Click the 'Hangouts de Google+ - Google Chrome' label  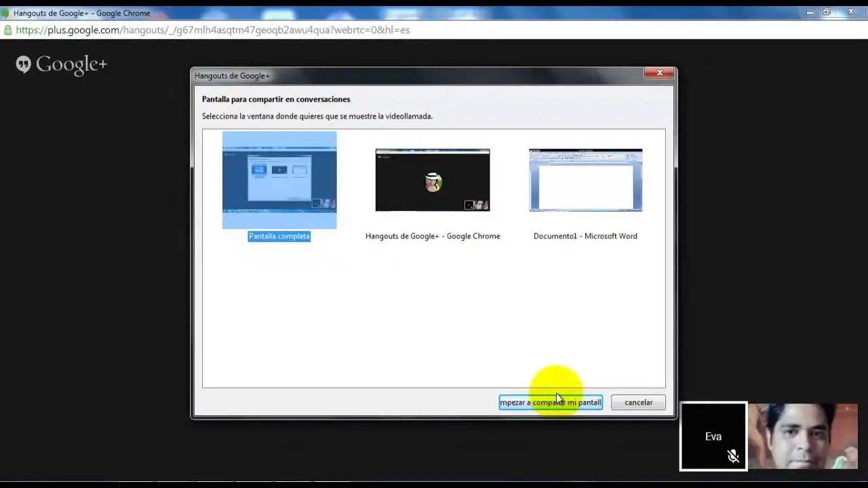433,236
